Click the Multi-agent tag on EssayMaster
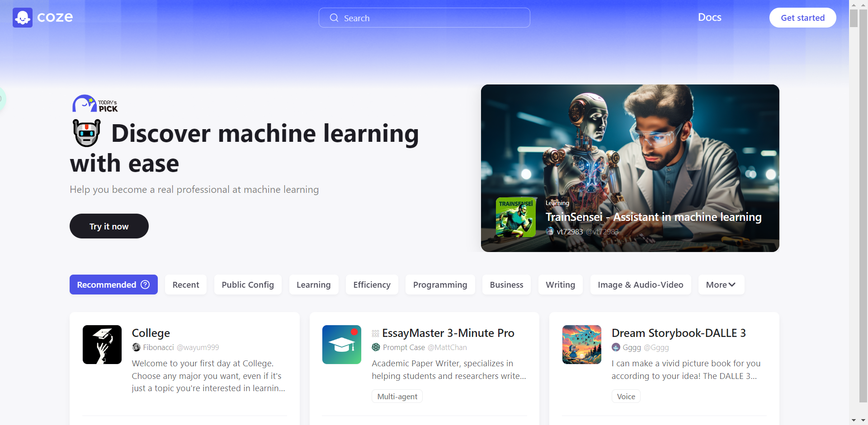868x425 pixels. (397, 397)
